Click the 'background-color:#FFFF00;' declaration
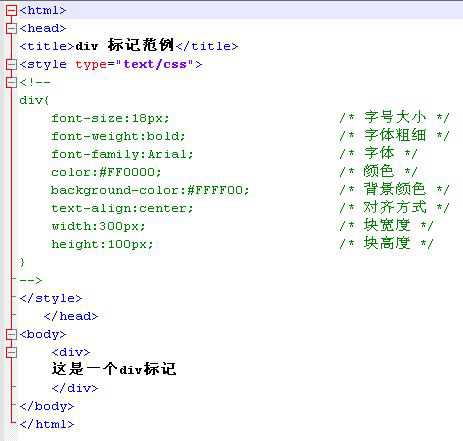 coord(150,190)
